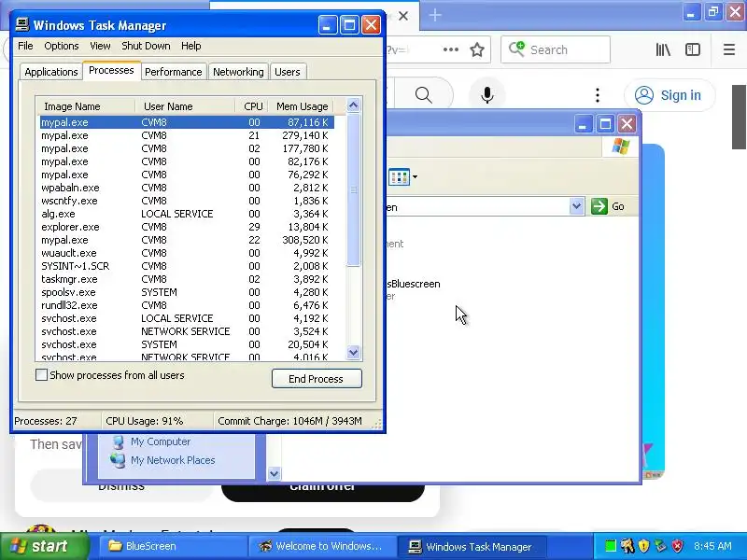Screen dimensions: 747x560
Task: Open the browser Library icon
Action: point(663,49)
